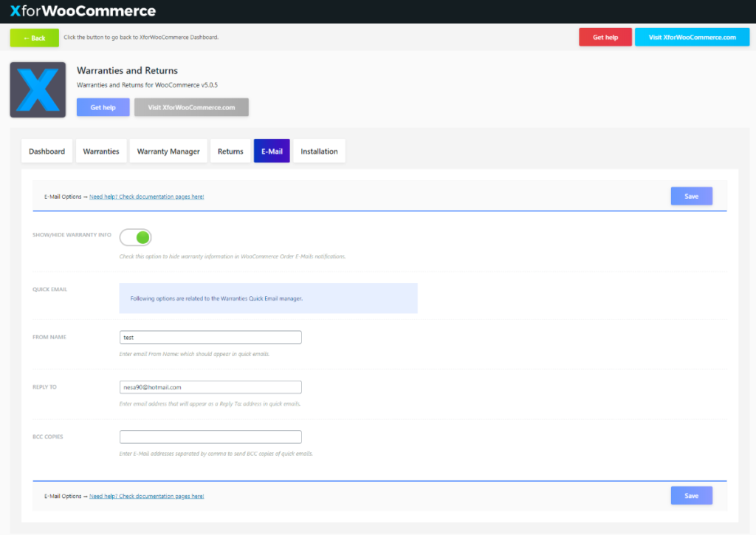
Task: Open top documentation pages help link
Action: pyautogui.click(x=147, y=197)
